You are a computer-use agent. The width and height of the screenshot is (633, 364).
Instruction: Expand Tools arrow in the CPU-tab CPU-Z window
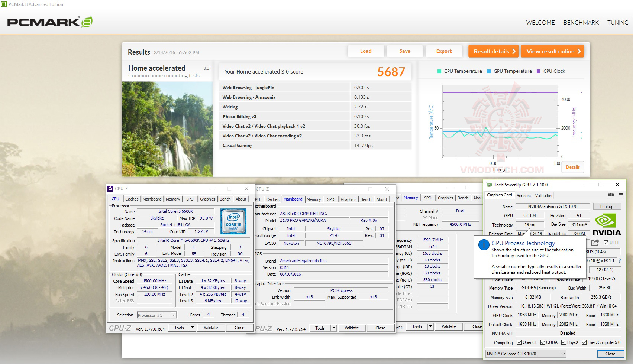pos(193,328)
